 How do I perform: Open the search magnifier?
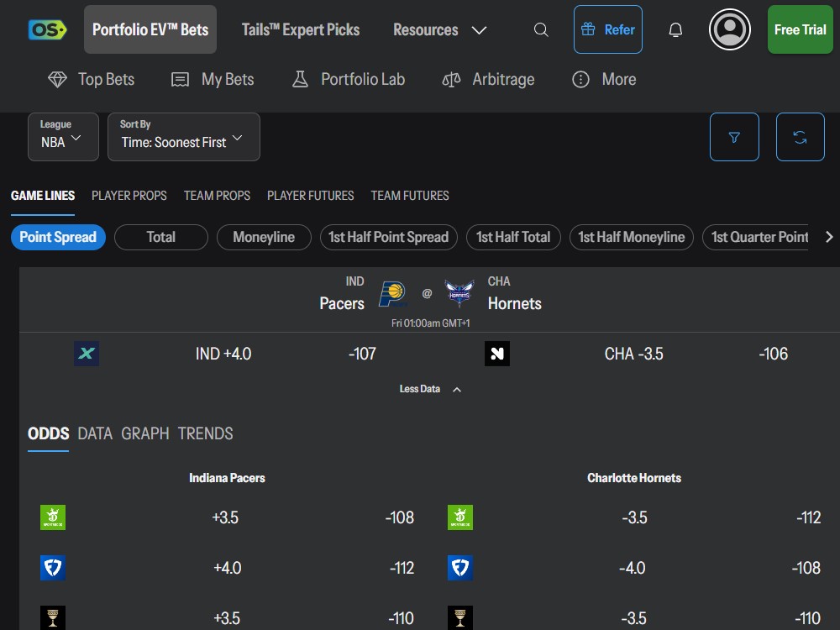tap(540, 29)
